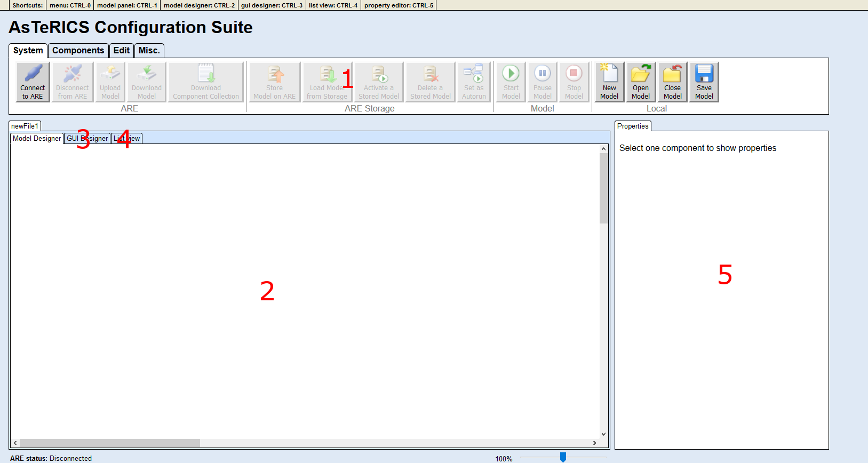This screenshot has width=868, height=463.
Task: Click Download Component Collection icon
Action: point(206,82)
